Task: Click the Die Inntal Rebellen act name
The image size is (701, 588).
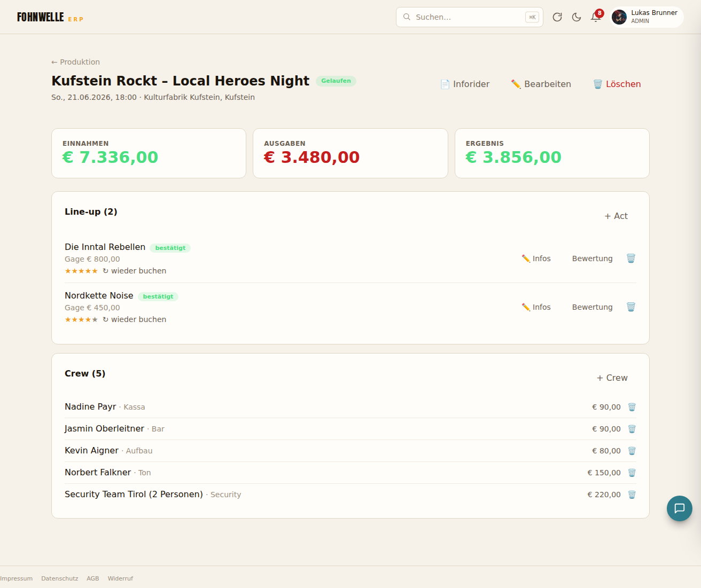Action: pos(105,247)
